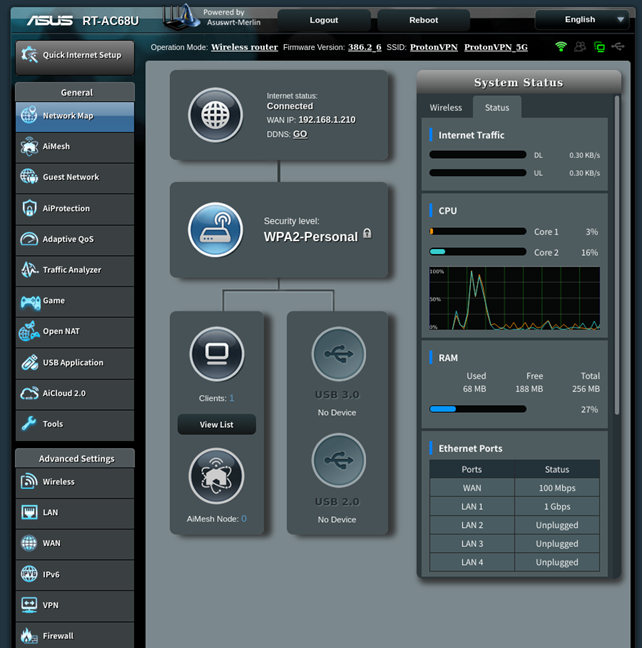Click the LAN 1 1 Gbps status cell
Image resolution: width=642 pixels, height=648 pixels.
(x=557, y=507)
